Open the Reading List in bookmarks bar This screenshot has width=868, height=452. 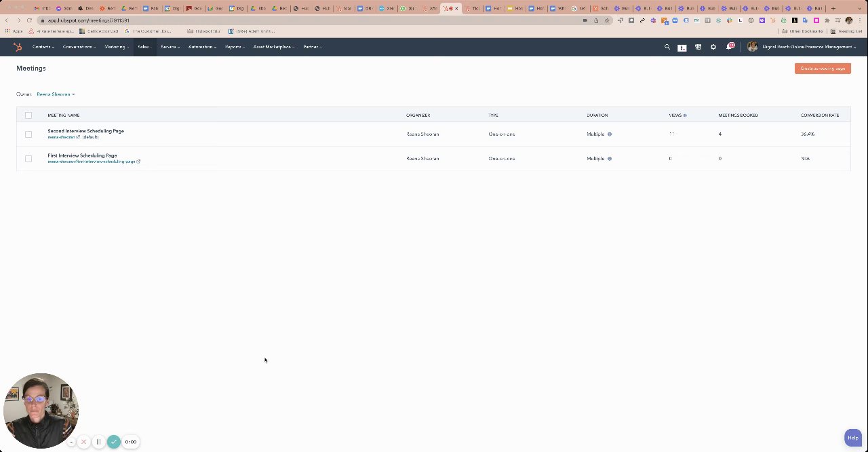point(847,31)
